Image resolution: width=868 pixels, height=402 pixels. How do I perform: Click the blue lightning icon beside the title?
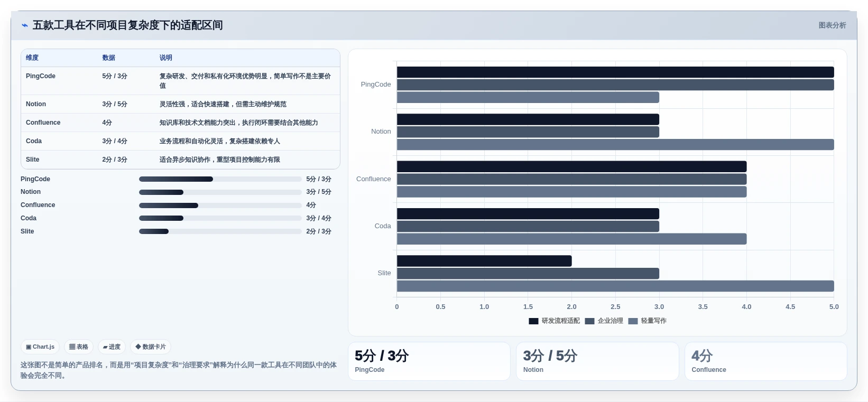(x=24, y=25)
